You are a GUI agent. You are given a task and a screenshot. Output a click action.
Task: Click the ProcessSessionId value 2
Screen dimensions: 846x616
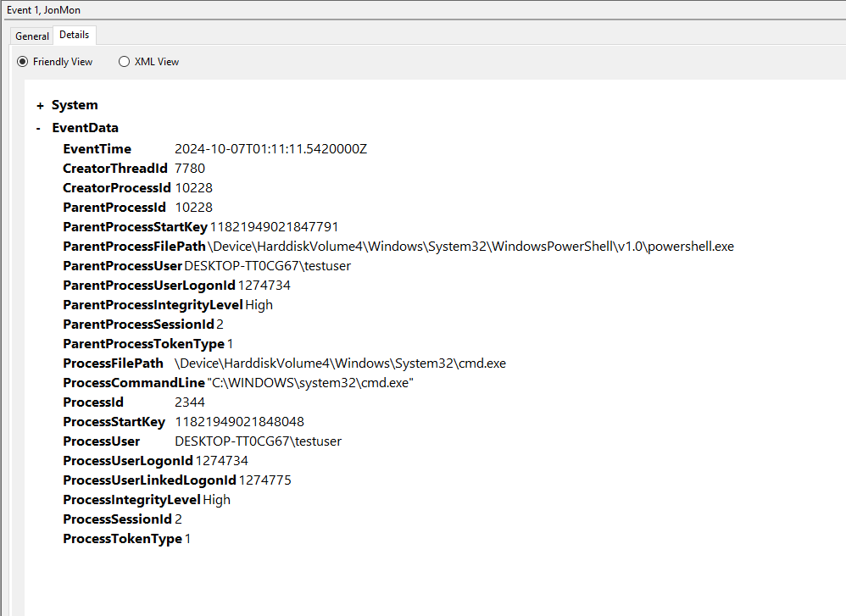179,519
